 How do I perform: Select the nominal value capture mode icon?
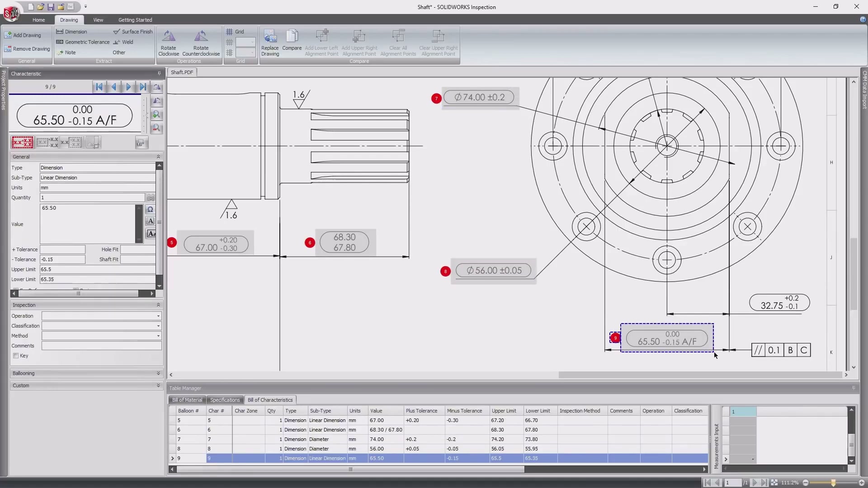click(47, 143)
